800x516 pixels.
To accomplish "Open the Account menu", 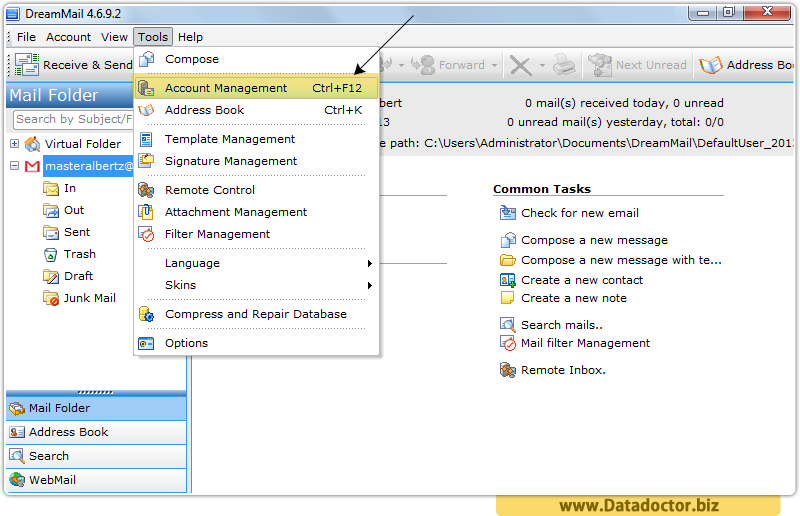I will click(x=68, y=37).
